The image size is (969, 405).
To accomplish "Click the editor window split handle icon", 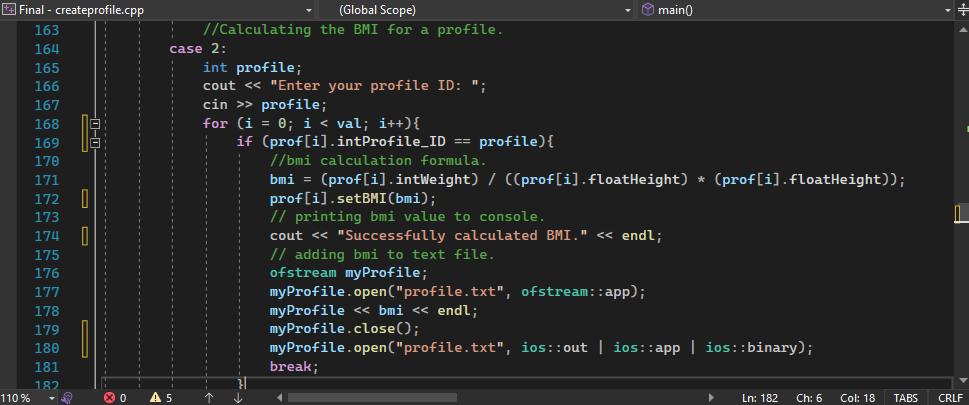I will pos(963,10).
